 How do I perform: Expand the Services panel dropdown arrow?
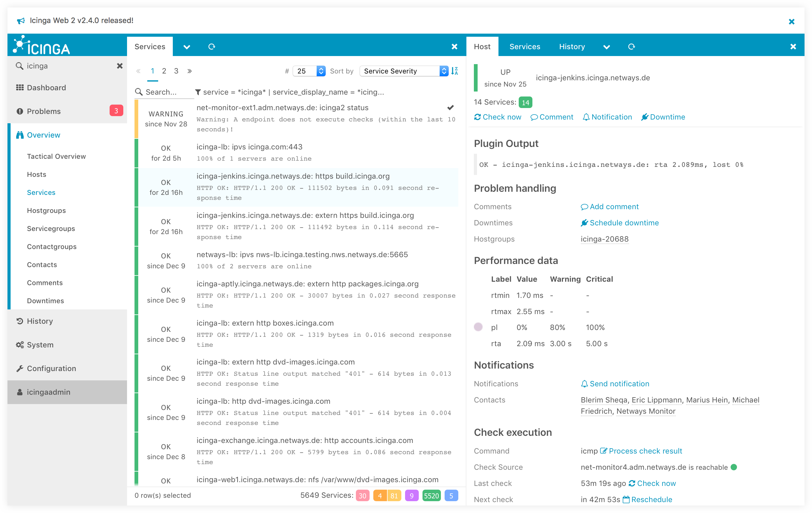(186, 47)
